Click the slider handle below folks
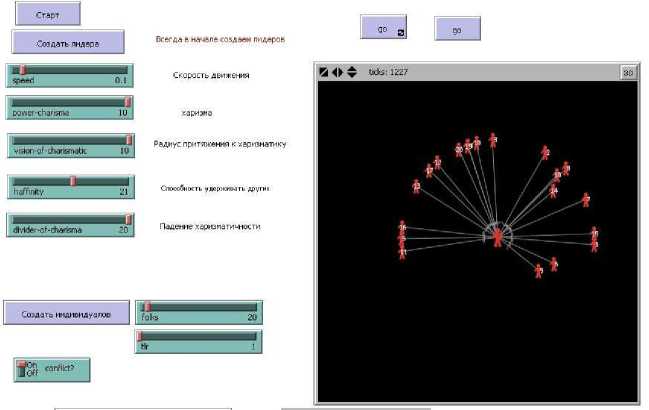Screen dimensions: 649x410 click(139, 336)
